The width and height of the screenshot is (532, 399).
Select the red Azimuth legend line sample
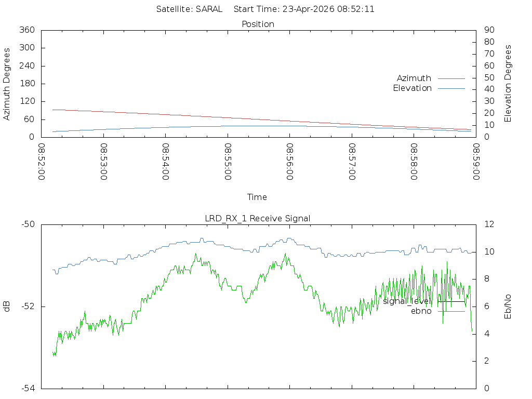(451, 78)
